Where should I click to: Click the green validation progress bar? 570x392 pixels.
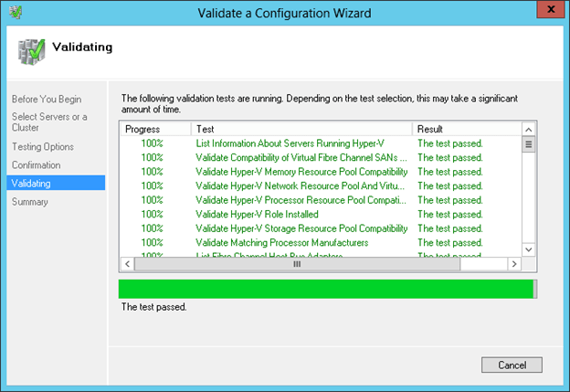(x=326, y=289)
